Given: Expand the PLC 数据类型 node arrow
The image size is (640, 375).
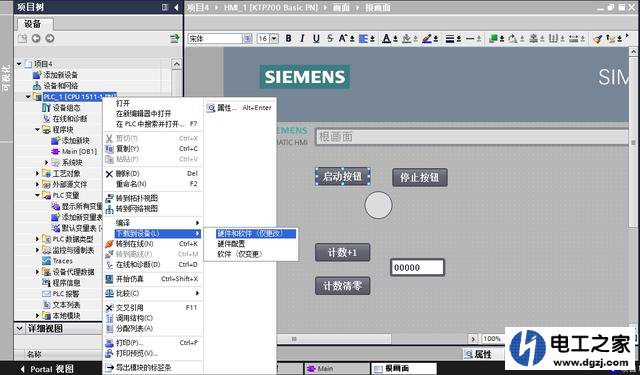Looking at the screenshot, I should [37, 239].
